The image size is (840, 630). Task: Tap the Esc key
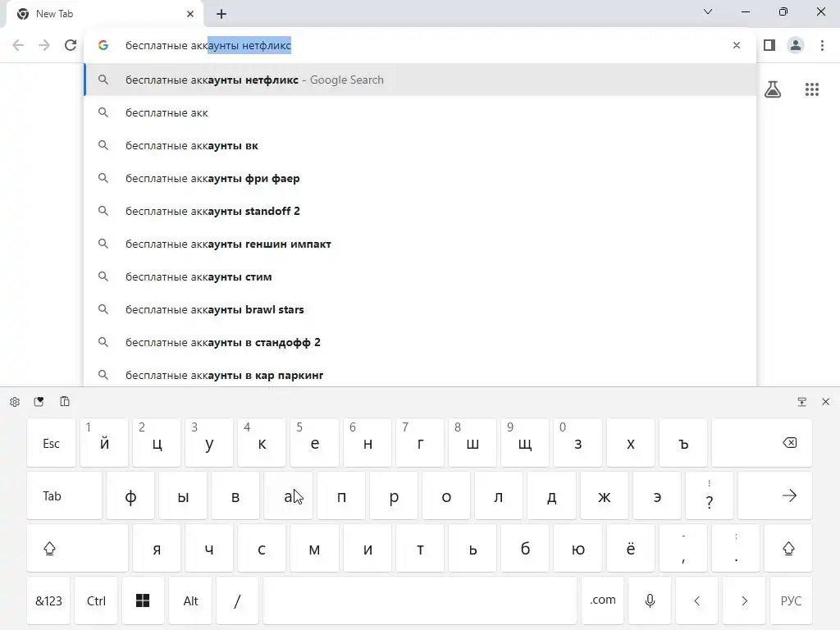[52, 443]
